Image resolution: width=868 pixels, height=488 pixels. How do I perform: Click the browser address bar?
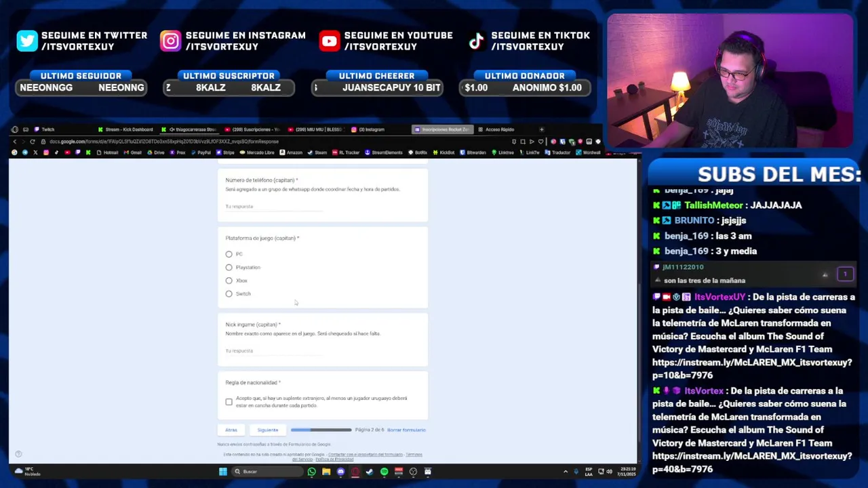pyautogui.click(x=271, y=142)
